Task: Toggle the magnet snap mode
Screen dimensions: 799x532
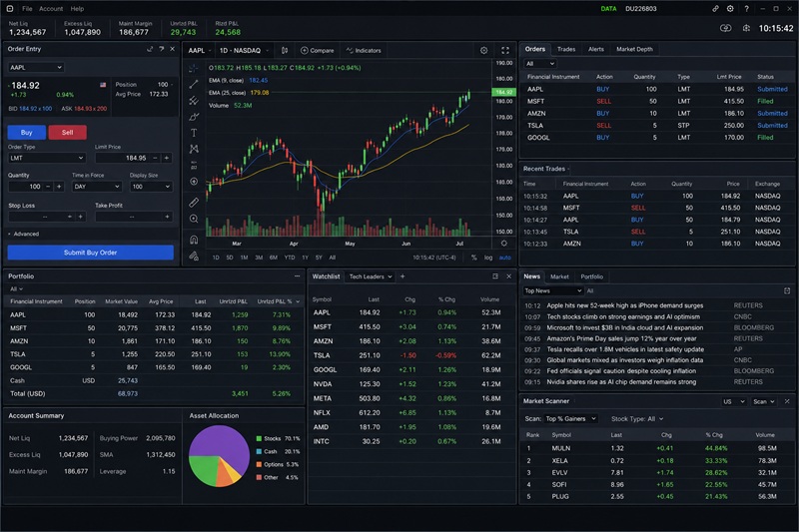Action: click(x=193, y=240)
